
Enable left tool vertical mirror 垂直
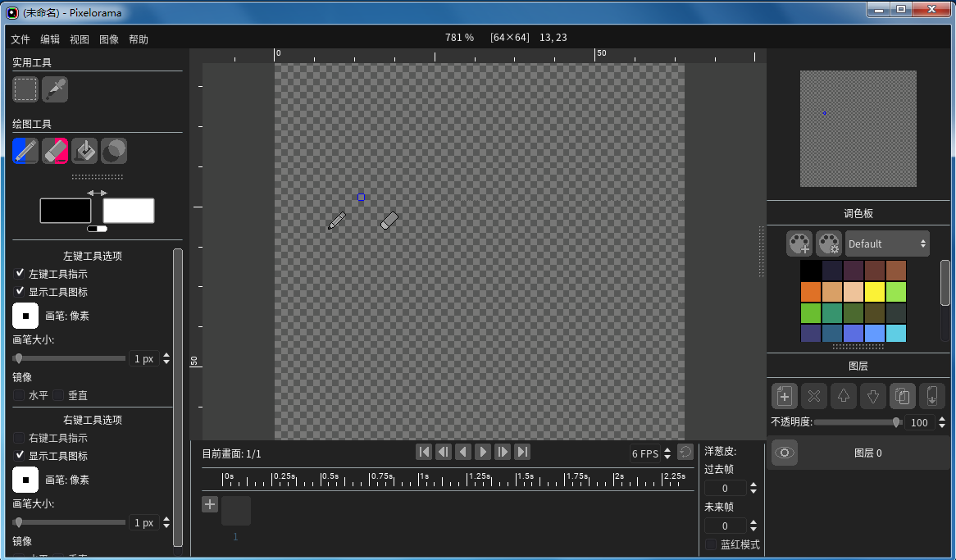coord(58,395)
